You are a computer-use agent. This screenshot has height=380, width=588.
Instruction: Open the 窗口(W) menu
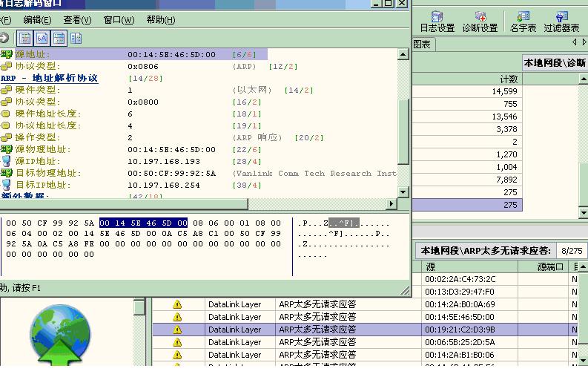[119, 20]
